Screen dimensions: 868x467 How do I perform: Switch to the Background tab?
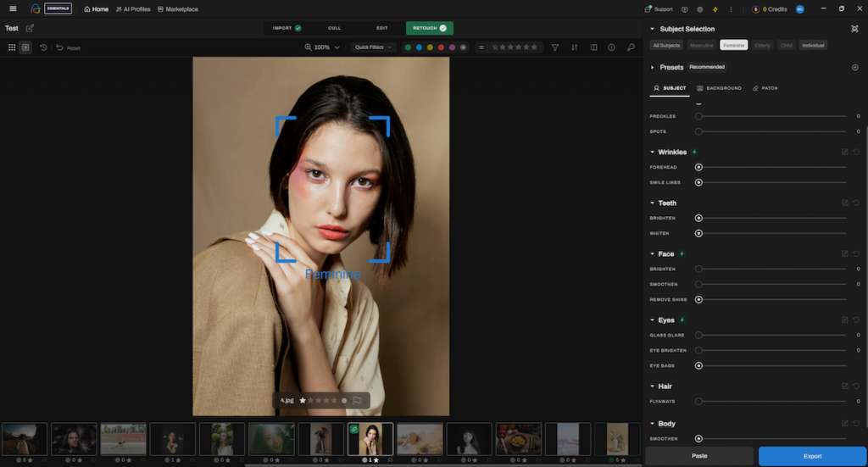719,88
